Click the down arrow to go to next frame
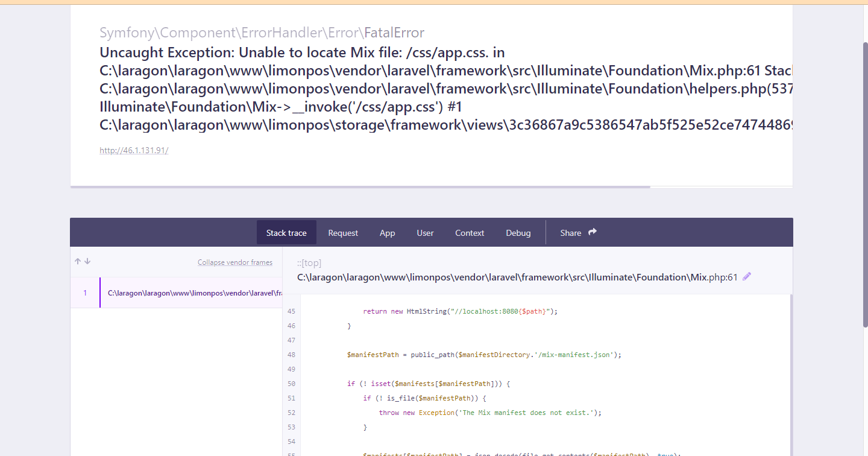 click(87, 261)
